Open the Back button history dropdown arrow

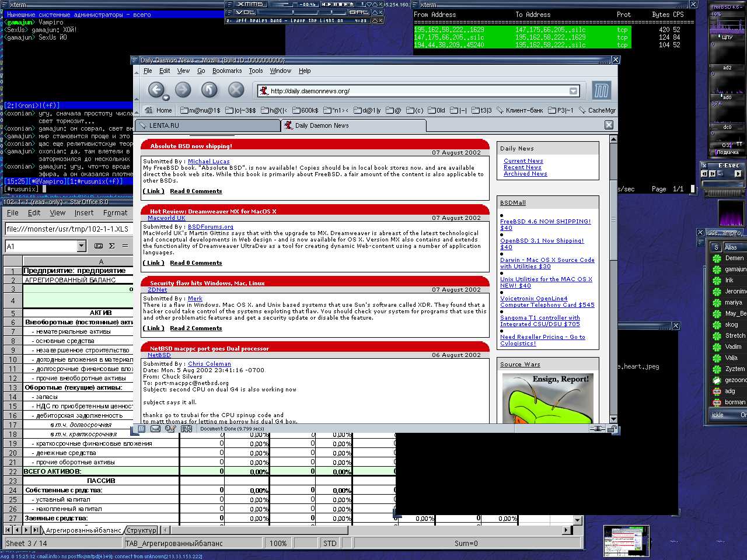[166, 97]
